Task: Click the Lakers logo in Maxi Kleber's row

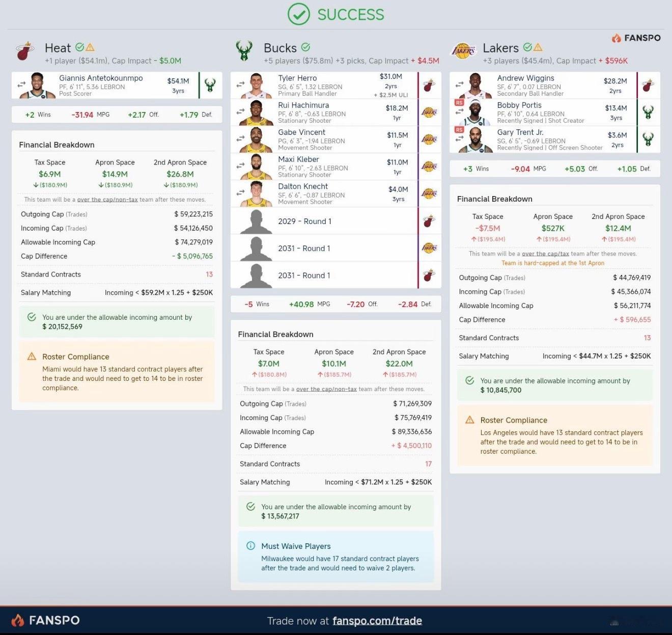Action: point(429,166)
